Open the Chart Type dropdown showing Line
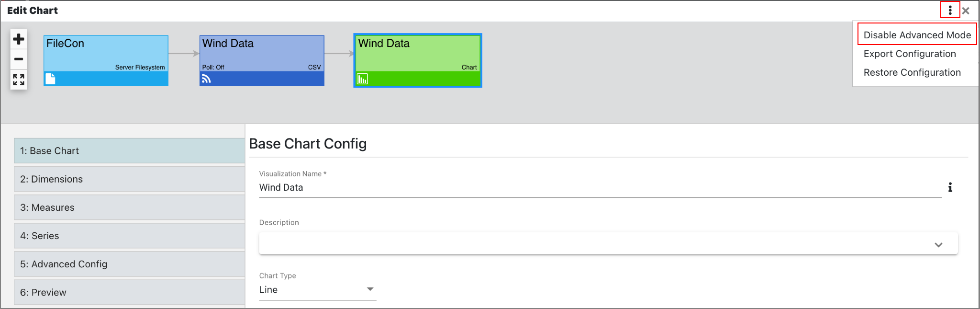 point(370,289)
